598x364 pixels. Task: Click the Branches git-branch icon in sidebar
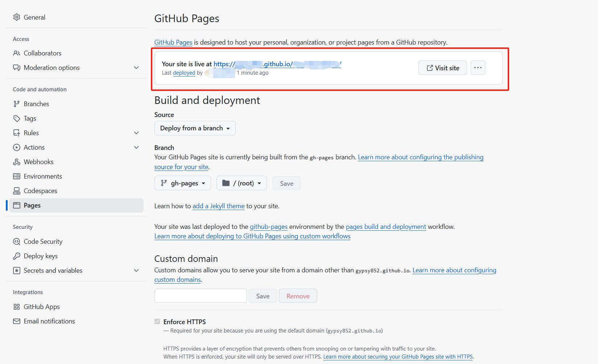coord(17,104)
